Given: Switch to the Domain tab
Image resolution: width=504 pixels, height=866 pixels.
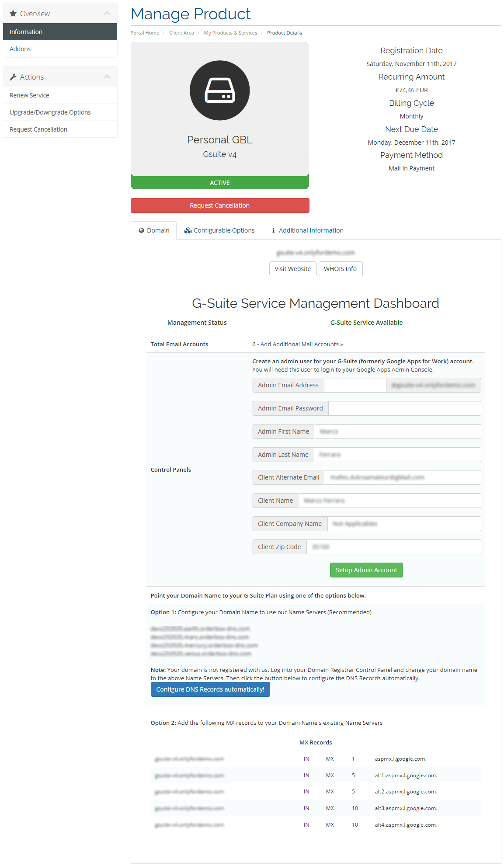Looking at the screenshot, I should pos(154,230).
